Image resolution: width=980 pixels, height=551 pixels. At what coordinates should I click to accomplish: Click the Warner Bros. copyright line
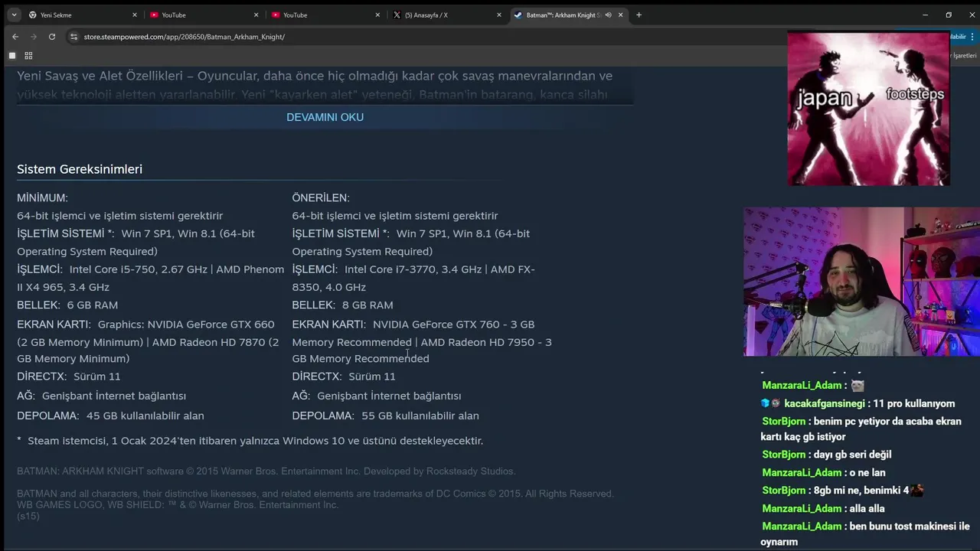point(266,471)
